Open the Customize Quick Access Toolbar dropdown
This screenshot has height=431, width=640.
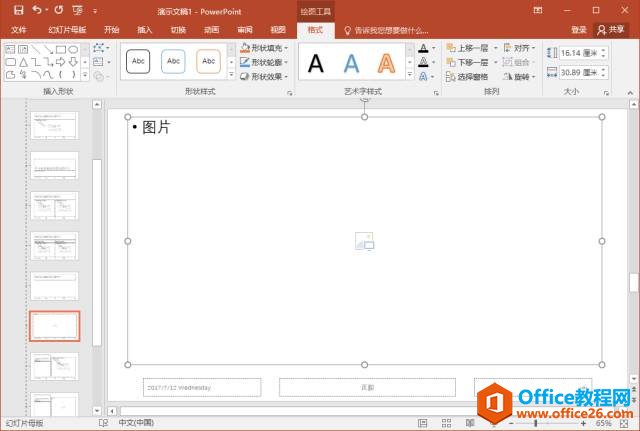tap(95, 11)
